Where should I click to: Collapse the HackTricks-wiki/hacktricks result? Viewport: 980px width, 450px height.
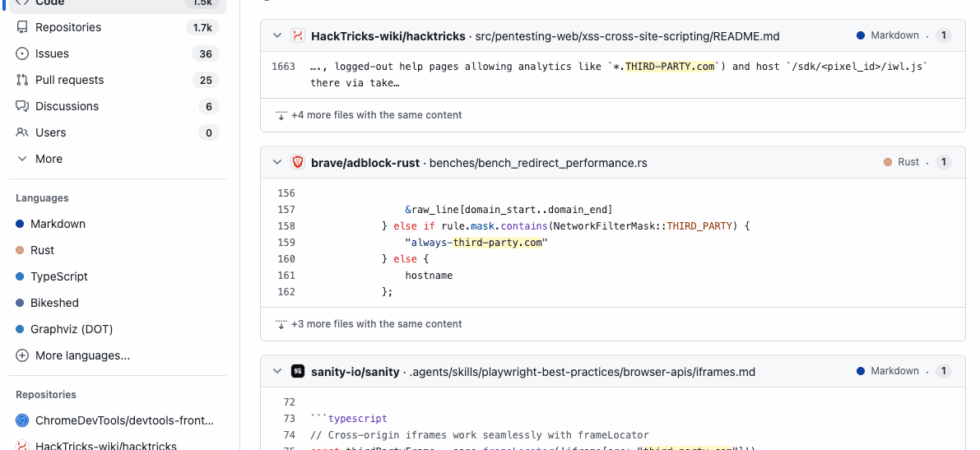click(x=278, y=36)
